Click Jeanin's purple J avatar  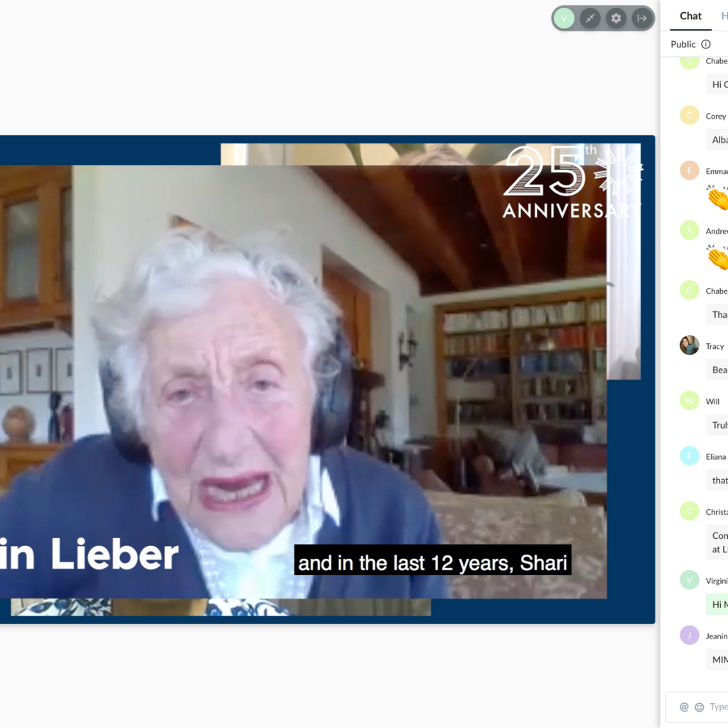click(x=690, y=636)
